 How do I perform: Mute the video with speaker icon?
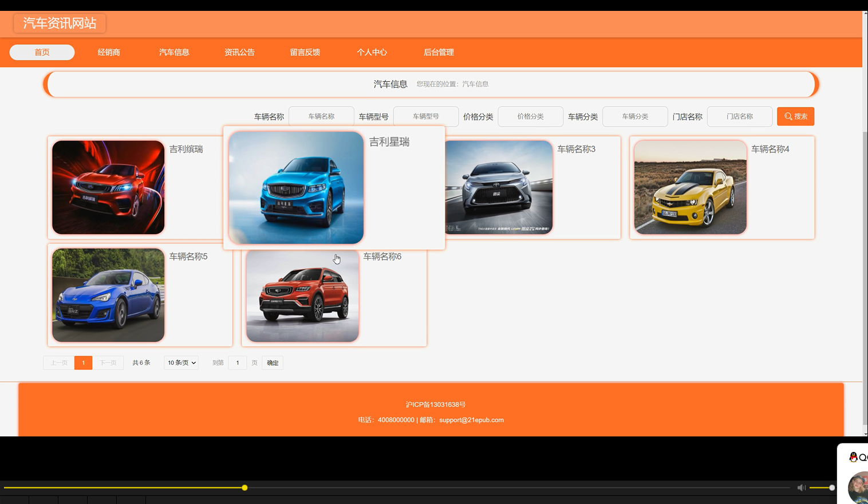click(802, 487)
